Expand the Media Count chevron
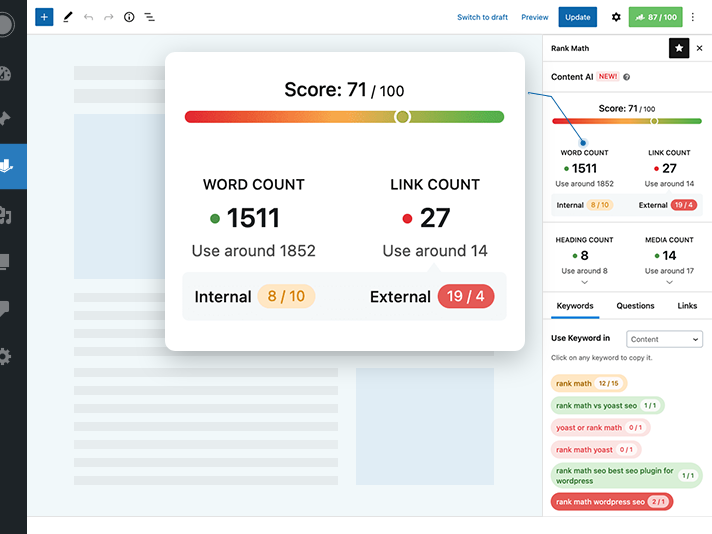This screenshot has height=534, width=712. click(x=669, y=282)
